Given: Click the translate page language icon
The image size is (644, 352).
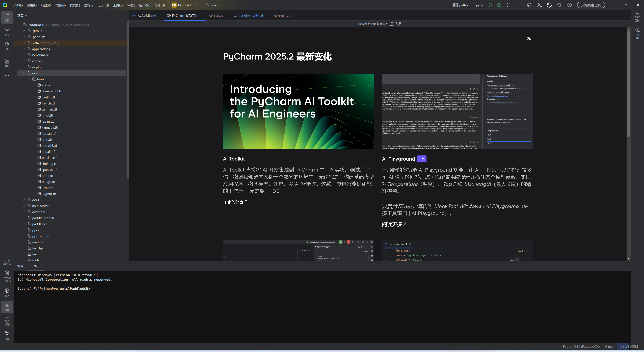Looking at the screenshot, I should tap(529, 39).
